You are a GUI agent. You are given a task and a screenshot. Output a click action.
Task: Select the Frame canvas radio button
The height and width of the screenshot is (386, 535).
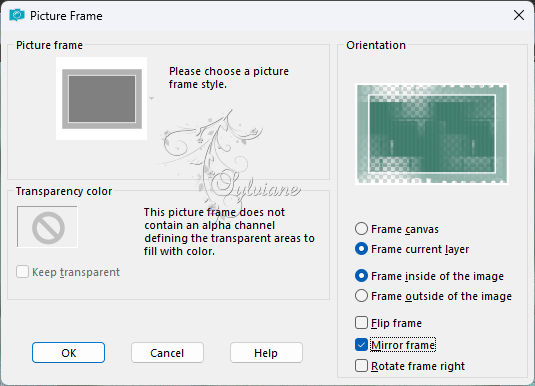point(361,229)
